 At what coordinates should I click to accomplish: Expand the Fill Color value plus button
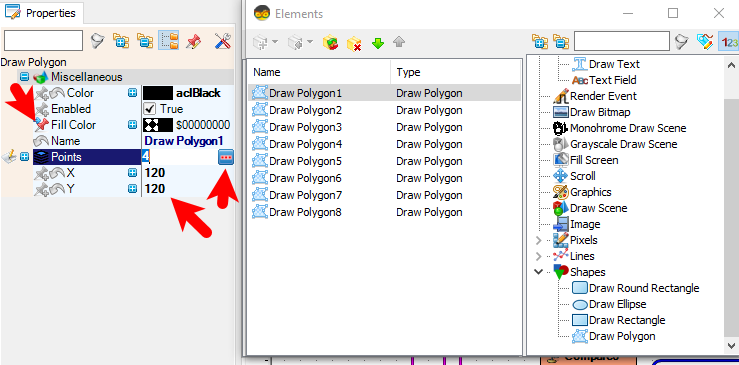pos(132,125)
